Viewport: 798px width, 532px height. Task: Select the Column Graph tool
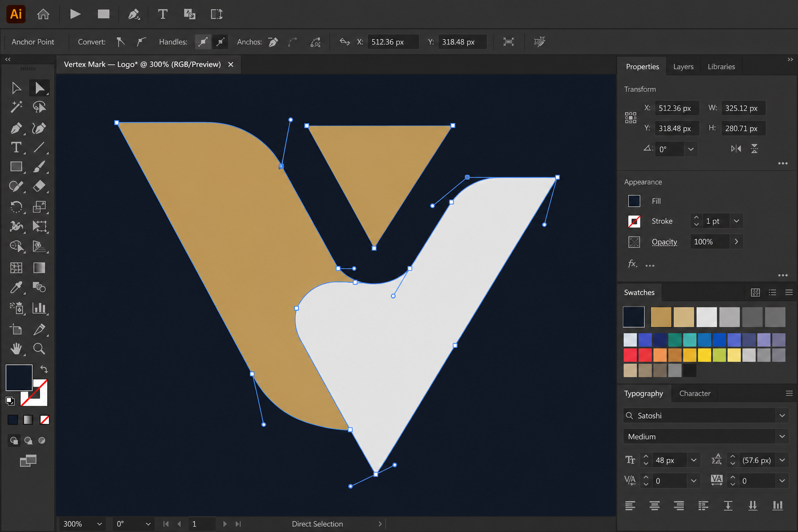click(x=39, y=308)
